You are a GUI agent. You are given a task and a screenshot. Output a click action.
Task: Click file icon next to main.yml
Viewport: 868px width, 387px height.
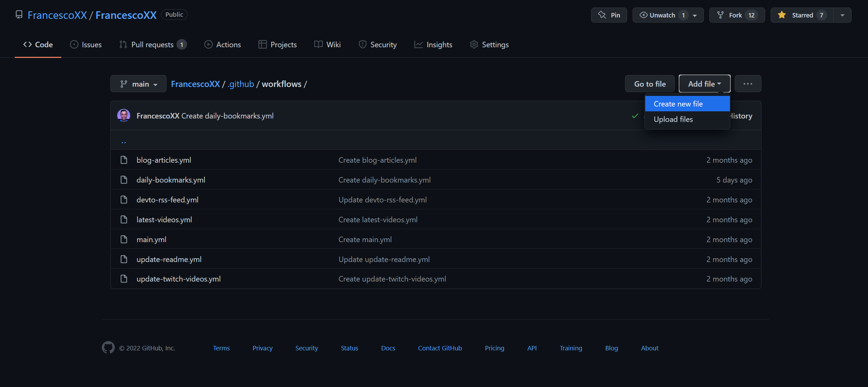click(x=124, y=239)
